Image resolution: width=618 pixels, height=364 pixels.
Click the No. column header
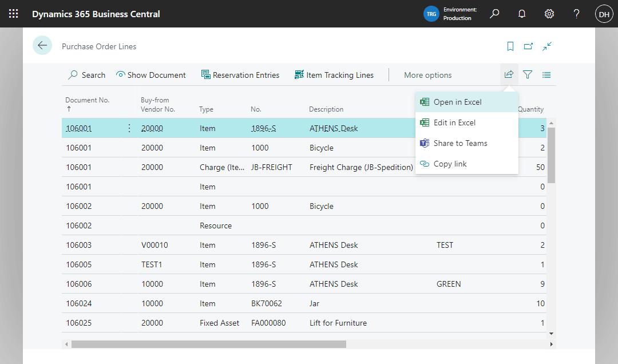pos(256,109)
